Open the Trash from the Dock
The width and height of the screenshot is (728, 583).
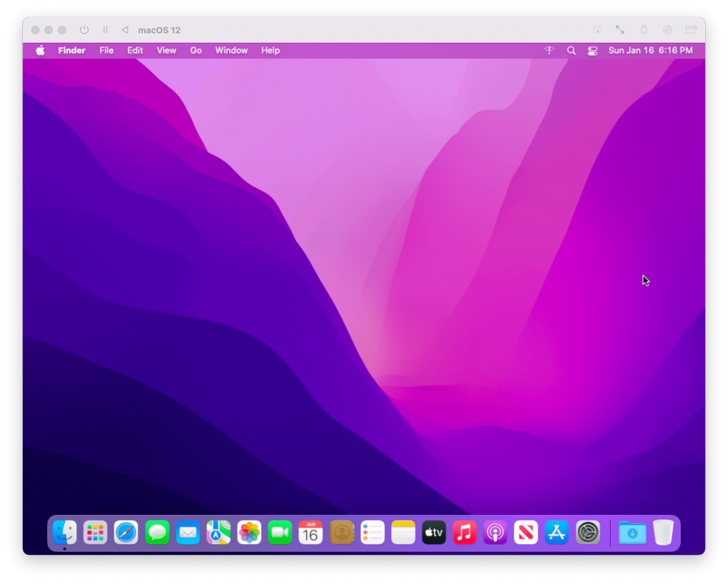[663, 532]
